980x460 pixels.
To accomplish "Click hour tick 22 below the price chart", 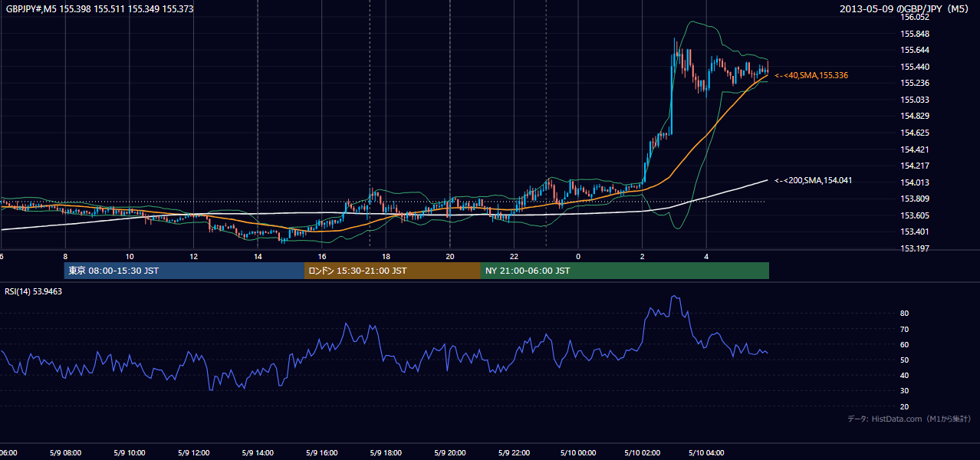I will point(514,256).
